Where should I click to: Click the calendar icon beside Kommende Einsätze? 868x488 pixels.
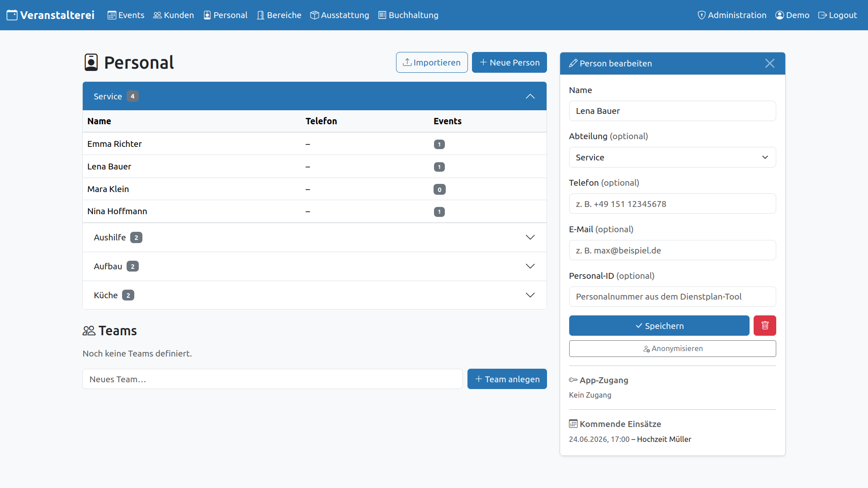coord(573,424)
